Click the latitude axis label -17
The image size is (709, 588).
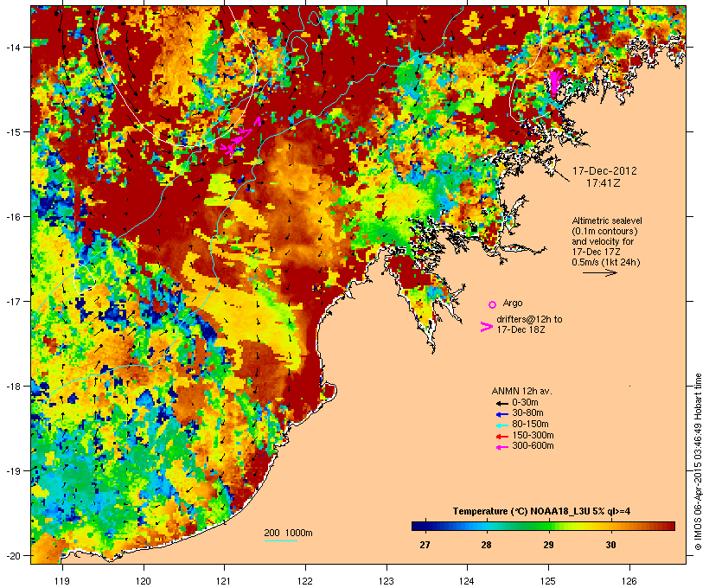12,301
